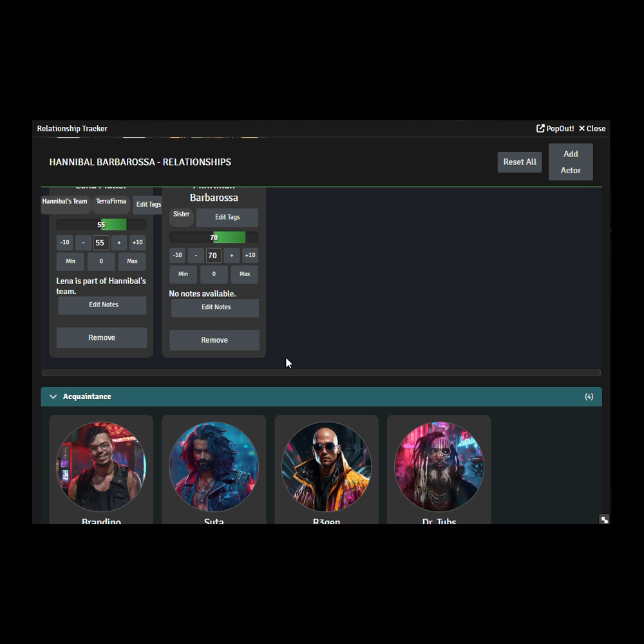The height and width of the screenshot is (644, 644).
Task: Click Dr. Tubs' portrait thumbnail
Action: point(439,466)
